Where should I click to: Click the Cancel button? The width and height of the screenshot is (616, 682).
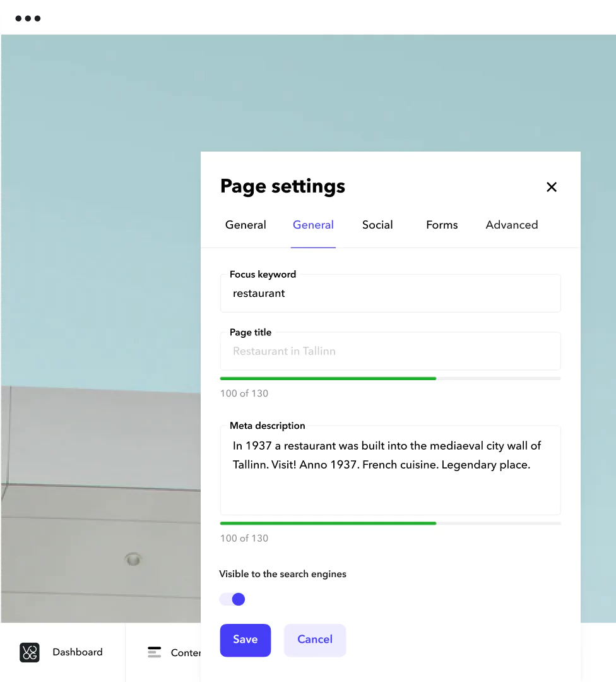(314, 640)
